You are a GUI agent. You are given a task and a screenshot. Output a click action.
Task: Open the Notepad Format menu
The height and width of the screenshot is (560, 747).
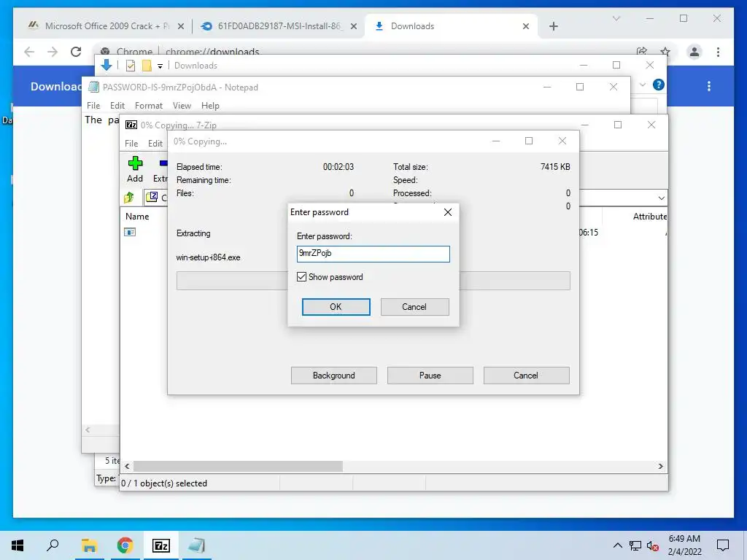149,106
